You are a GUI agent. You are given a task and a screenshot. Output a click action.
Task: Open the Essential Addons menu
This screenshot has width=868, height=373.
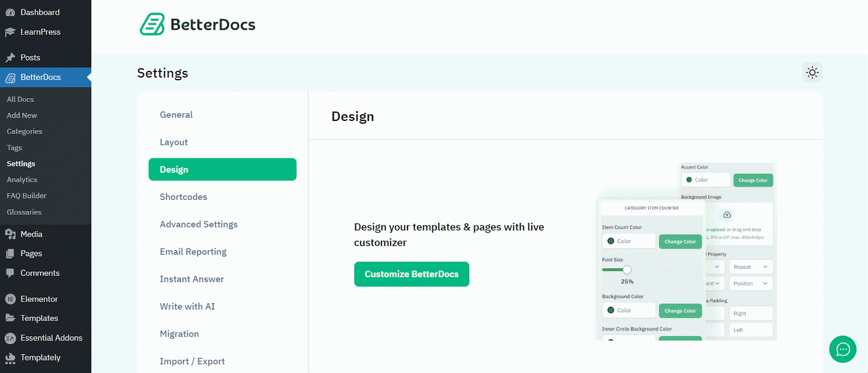pyautogui.click(x=51, y=338)
